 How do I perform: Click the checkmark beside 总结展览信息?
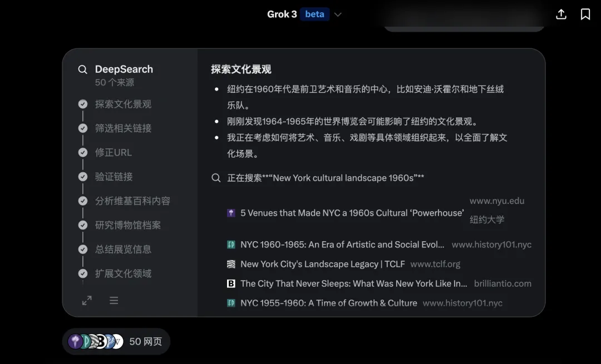pos(83,249)
